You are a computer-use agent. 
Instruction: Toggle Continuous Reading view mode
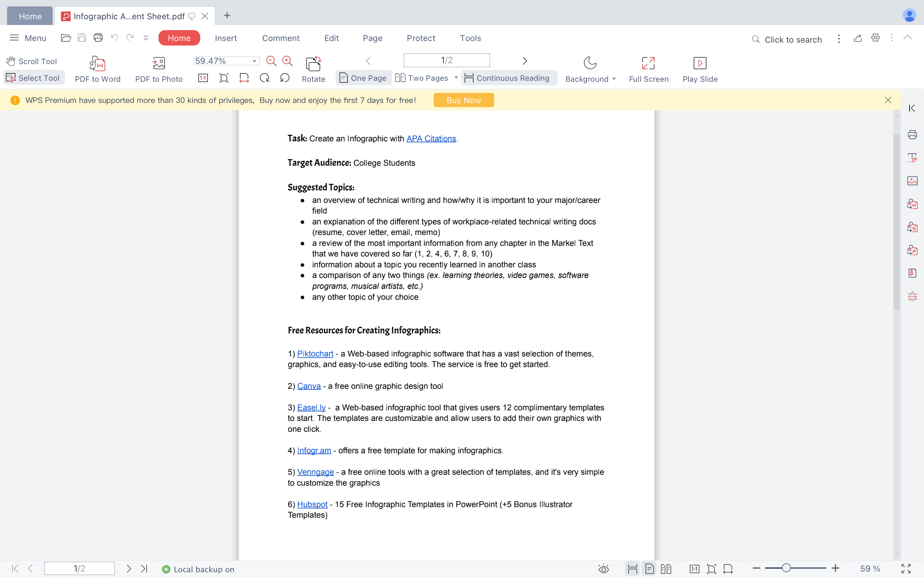(x=509, y=78)
